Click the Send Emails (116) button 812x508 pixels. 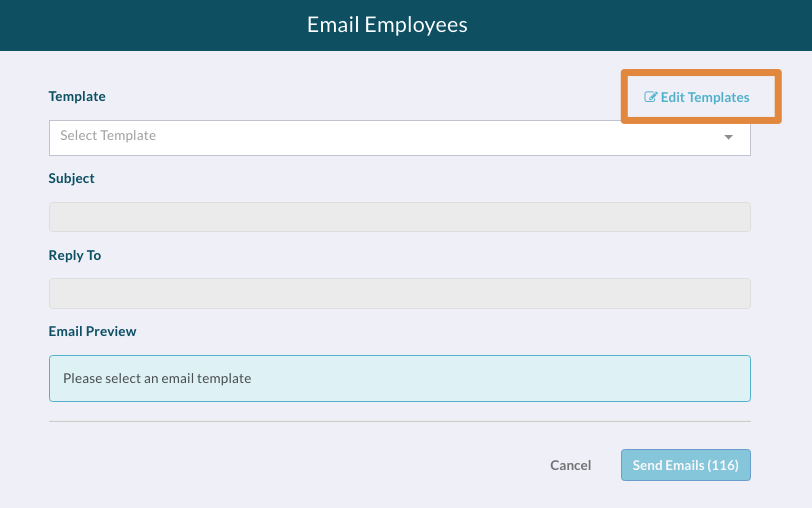686,465
